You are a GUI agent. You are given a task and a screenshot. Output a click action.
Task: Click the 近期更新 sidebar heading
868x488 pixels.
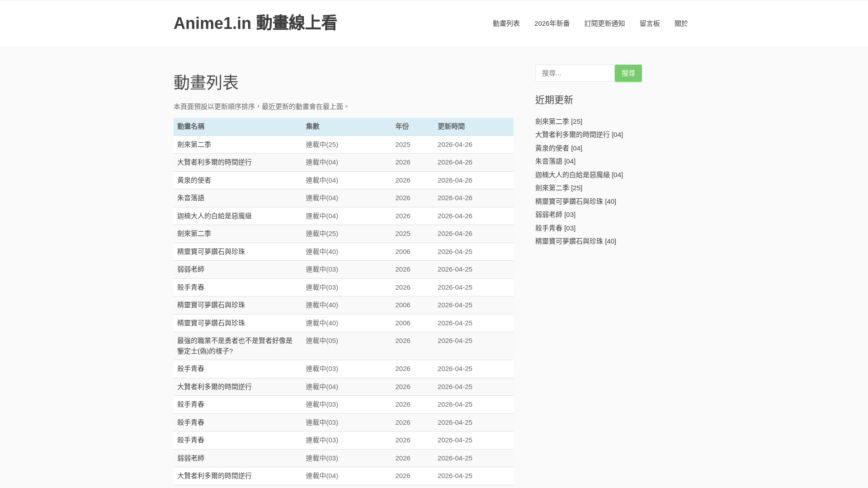[x=554, y=100]
